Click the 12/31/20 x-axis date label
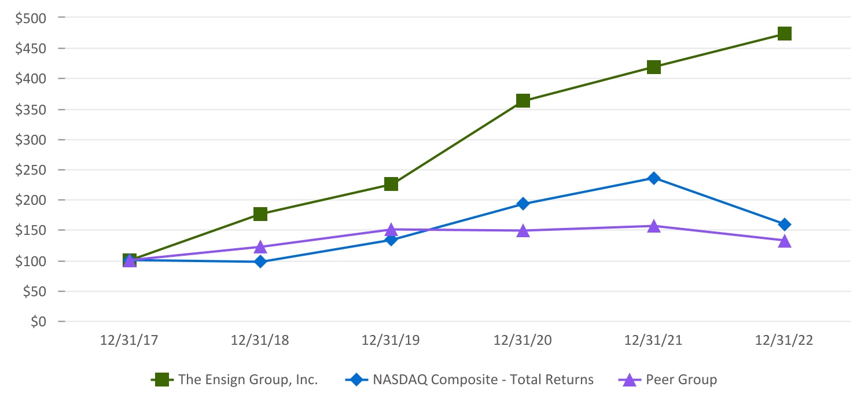 pyautogui.click(x=523, y=340)
